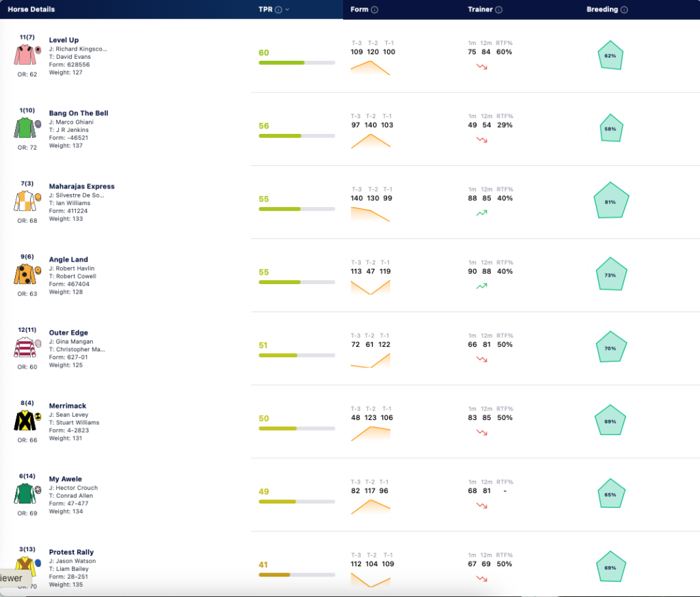Image resolution: width=700 pixels, height=597 pixels.
Task: Click Merrimack's black and yellow silks icon
Action: point(25,420)
